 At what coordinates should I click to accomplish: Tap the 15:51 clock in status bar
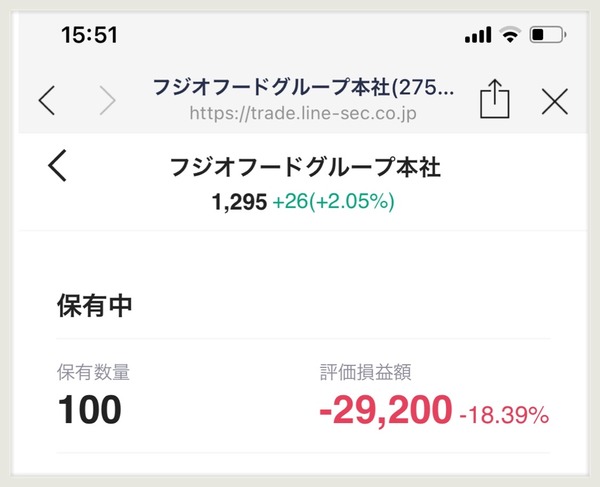tap(90, 35)
